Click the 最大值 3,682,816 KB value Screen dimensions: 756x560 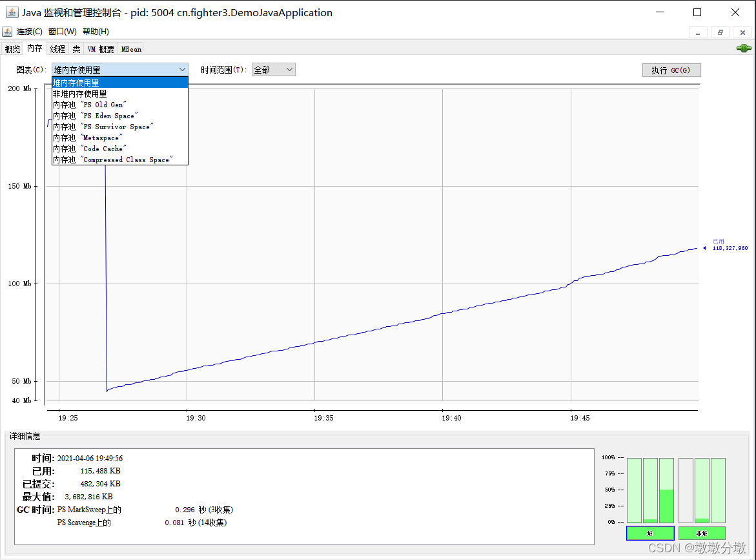tap(88, 497)
